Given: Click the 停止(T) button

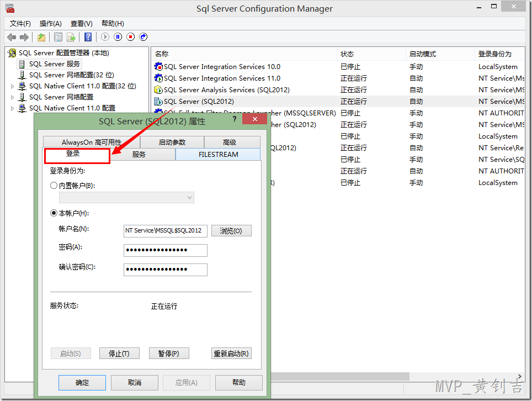Looking at the screenshot, I should coord(119,353).
